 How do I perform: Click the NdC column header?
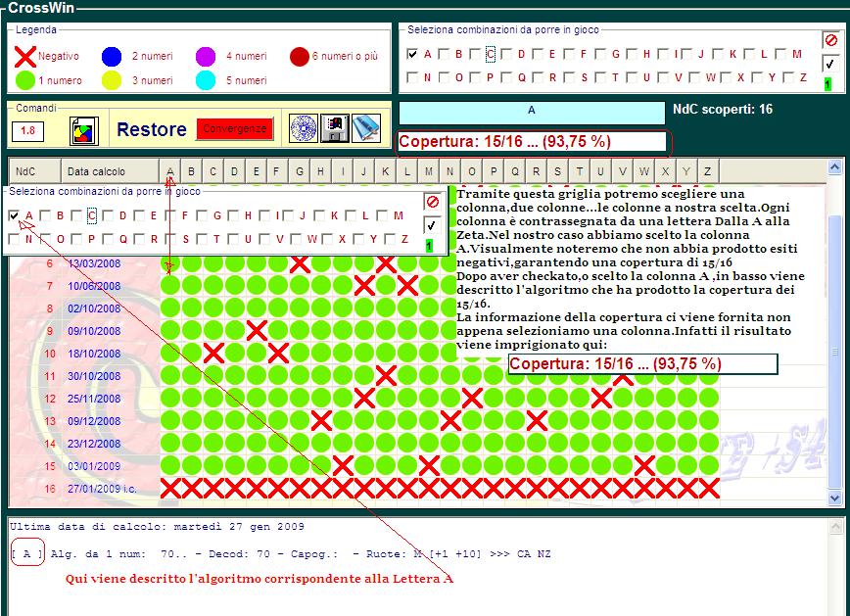click(34, 171)
